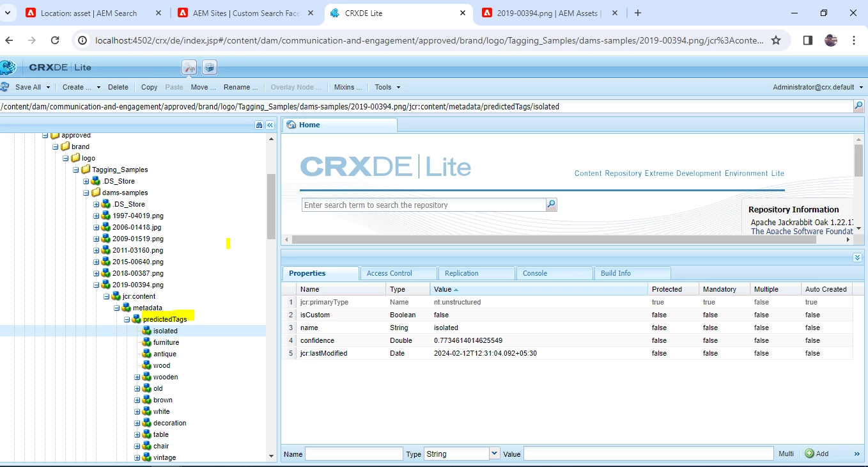Image resolution: width=868 pixels, height=467 pixels.
Task: Expand the wooden tag node
Action: point(137,377)
